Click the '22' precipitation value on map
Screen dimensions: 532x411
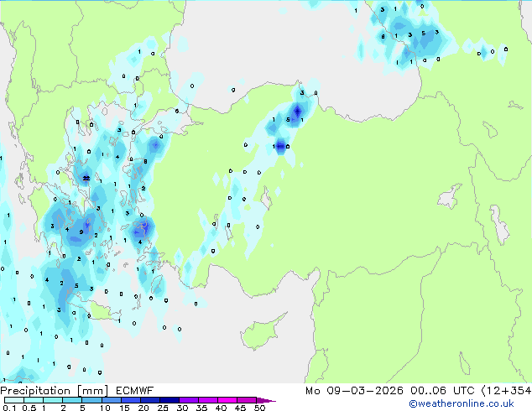86,178
